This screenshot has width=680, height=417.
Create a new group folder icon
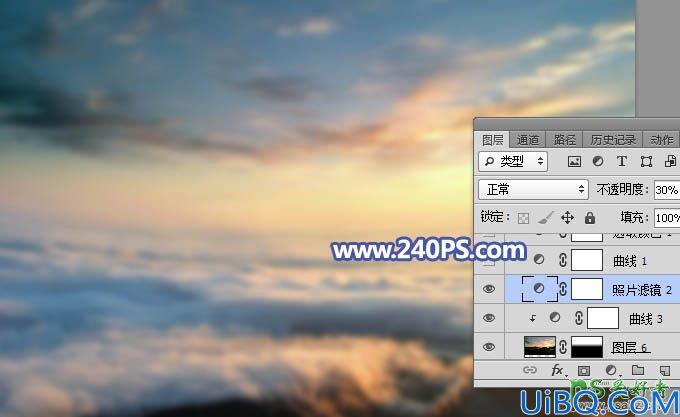tap(638, 370)
